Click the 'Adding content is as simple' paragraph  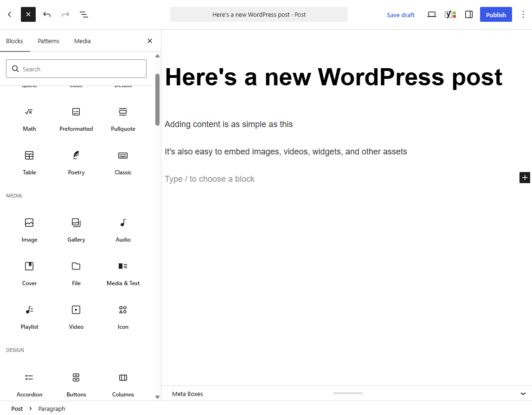tap(229, 124)
